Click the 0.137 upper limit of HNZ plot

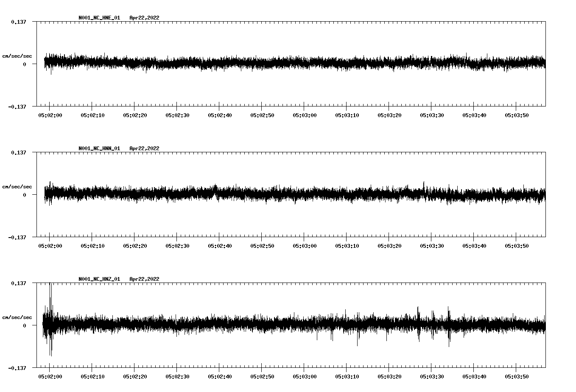18,283
